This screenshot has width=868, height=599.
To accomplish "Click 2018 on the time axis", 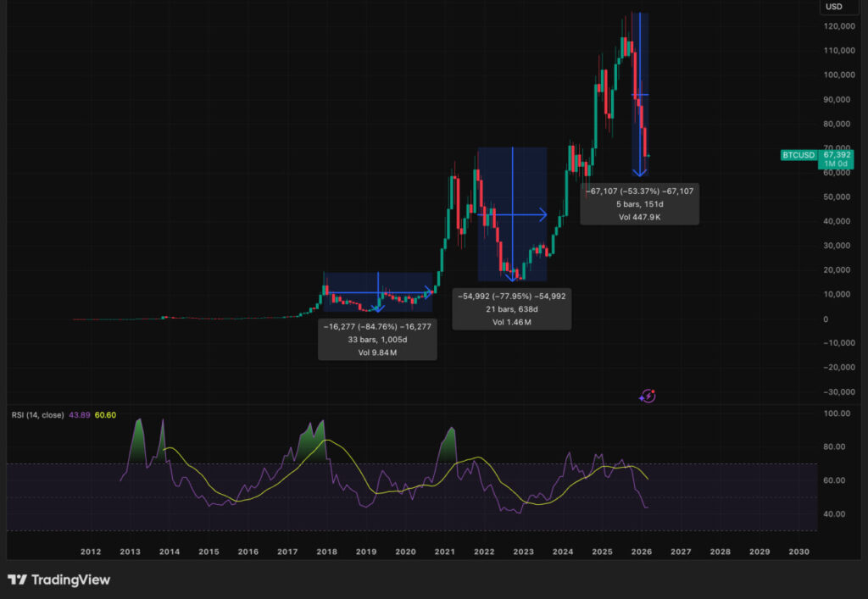I will tap(326, 552).
